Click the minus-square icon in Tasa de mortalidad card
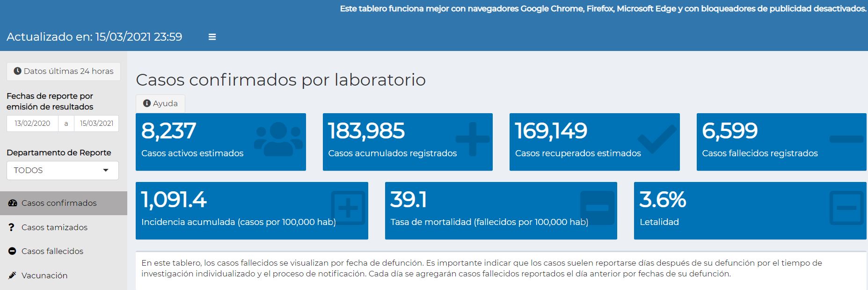 597,208
